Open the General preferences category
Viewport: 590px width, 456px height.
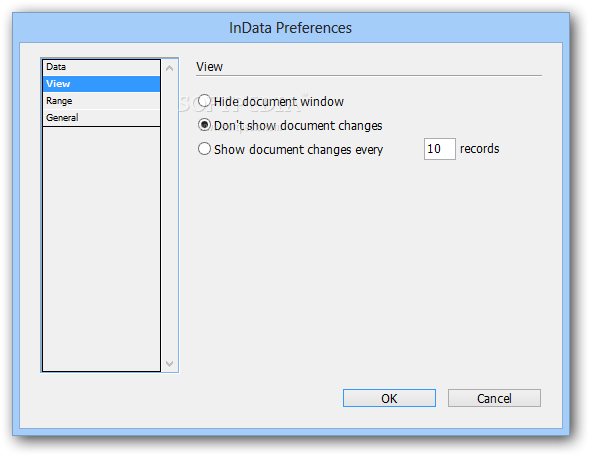(x=101, y=118)
